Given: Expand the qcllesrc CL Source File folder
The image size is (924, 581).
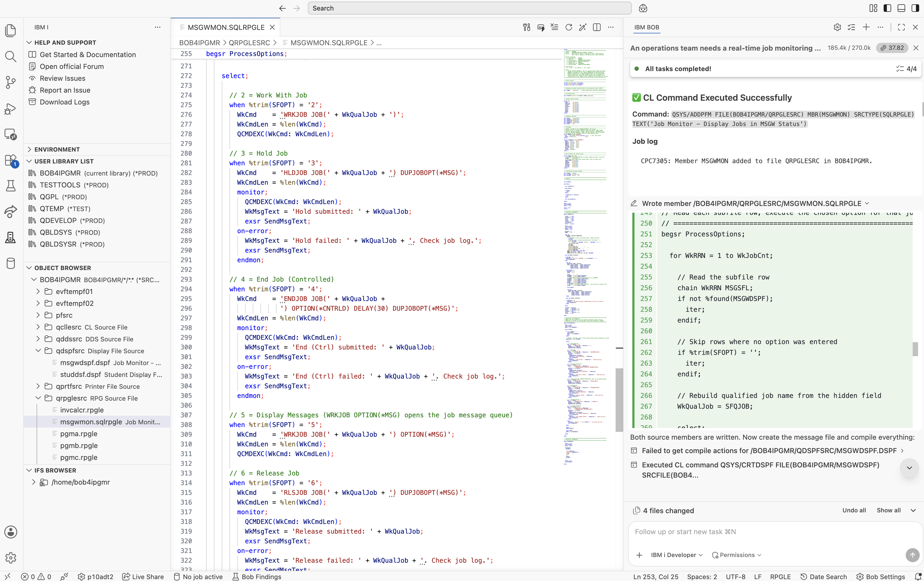Looking at the screenshot, I should click(38, 327).
